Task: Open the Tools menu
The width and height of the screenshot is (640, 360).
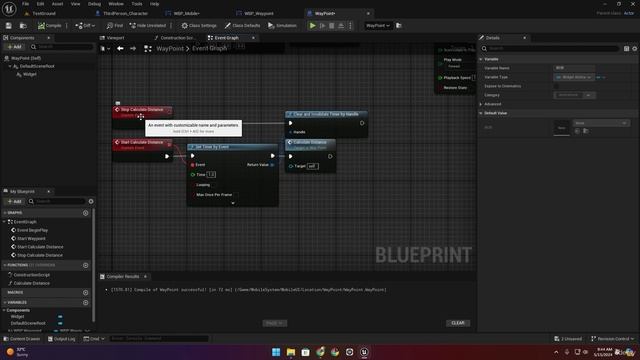Action: point(137,4)
